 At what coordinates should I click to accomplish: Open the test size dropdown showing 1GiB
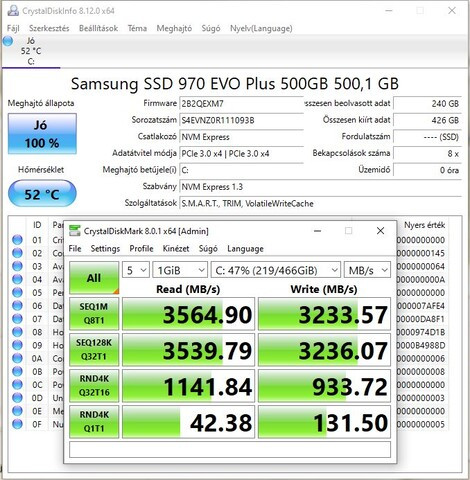coord(180,270)
